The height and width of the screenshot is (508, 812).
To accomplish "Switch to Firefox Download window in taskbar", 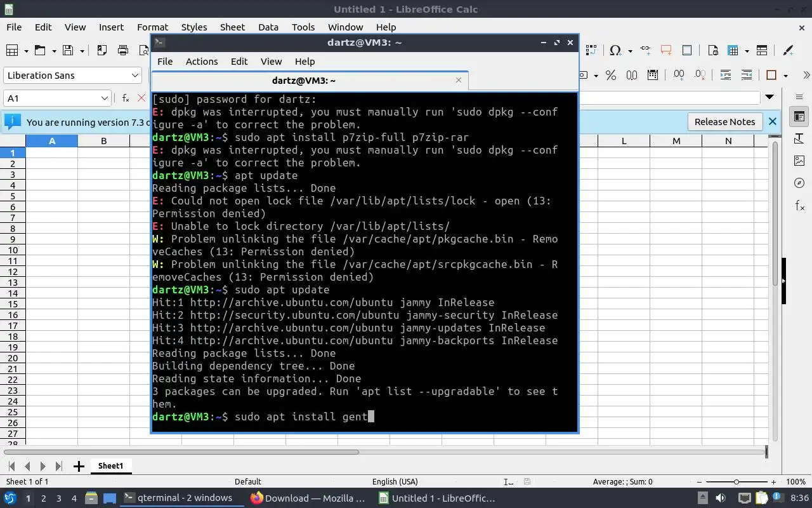I will pyautogui.click(x=308, y=498).
